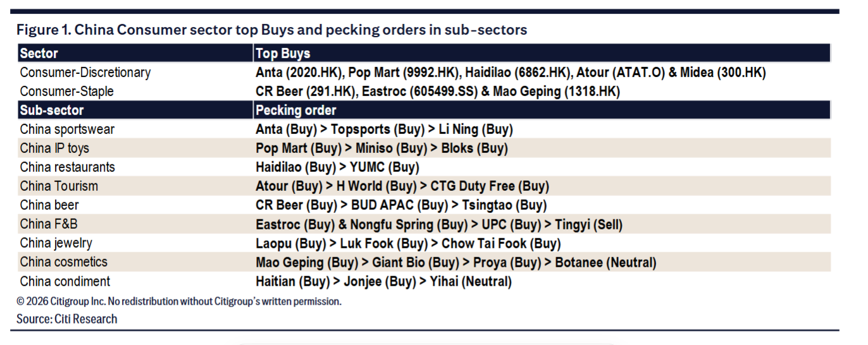Image resolution: width=868 pixels, height=345 pixels.
Task: Click the China F&B cell
Action: click(x=49, y=224)
